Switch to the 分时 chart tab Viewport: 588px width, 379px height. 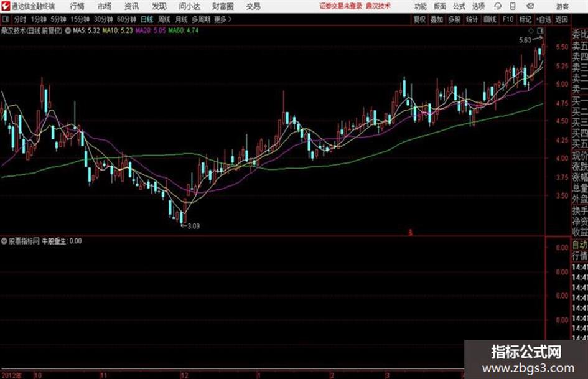coord(20,19)
